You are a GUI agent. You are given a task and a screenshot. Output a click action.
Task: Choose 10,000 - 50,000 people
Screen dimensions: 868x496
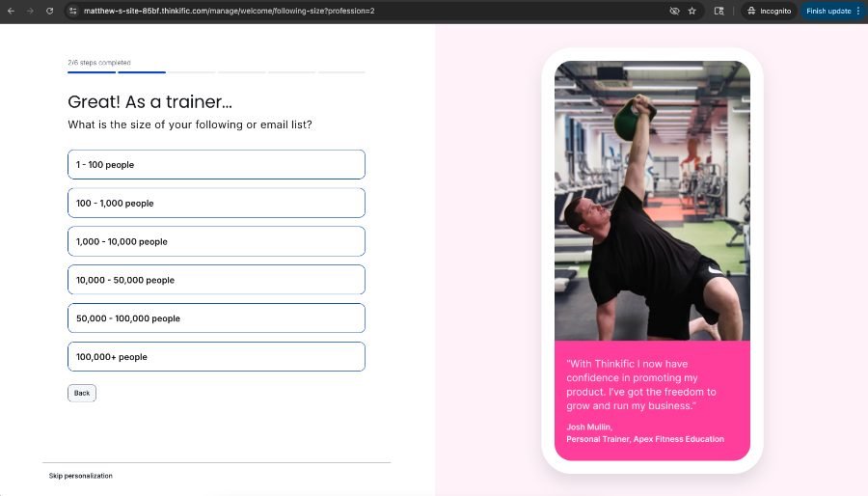216,280
